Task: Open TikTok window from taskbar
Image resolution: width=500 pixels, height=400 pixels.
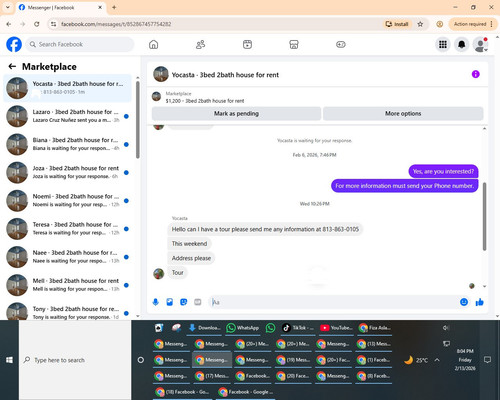Action: point(298,328)
